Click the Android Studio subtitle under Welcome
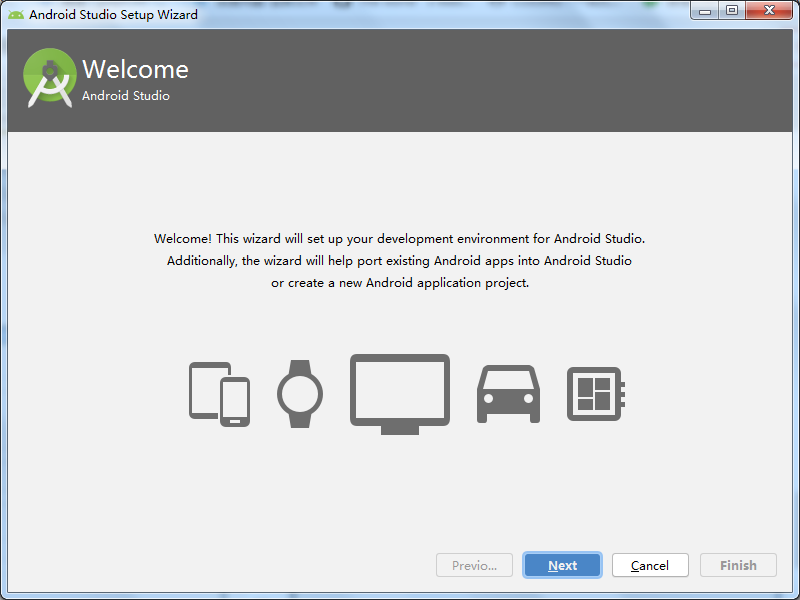The height and width of the screenshot is (600, 800). pyautogui.click(x=126, y=95)
